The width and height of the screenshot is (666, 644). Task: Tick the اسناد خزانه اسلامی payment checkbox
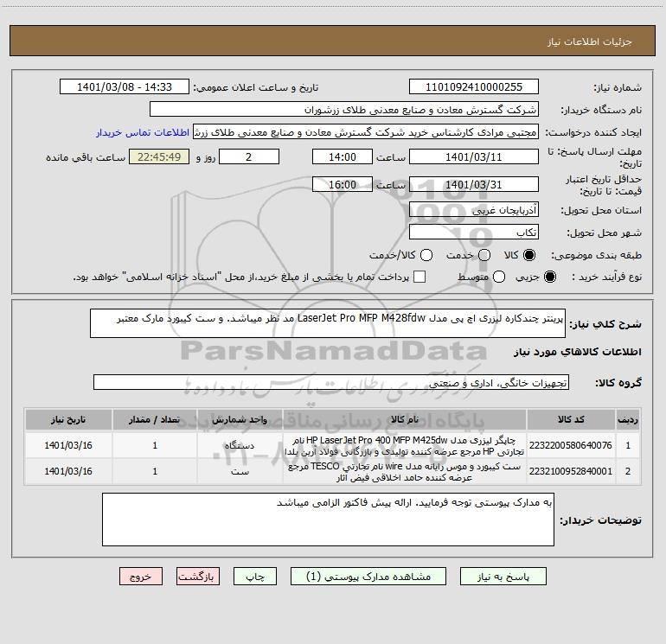point(419,277)
